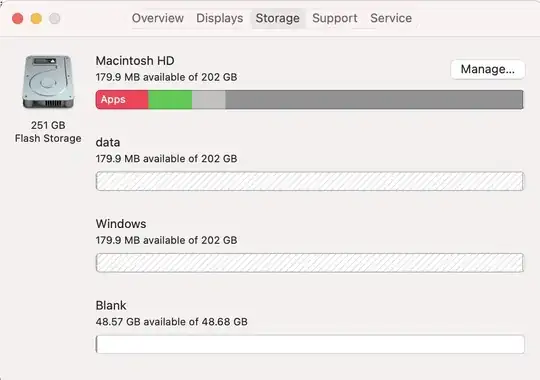Screen dimensions: 540x380
Task: Click the 251 GB Flash Storage label
Action: point(48,132)
